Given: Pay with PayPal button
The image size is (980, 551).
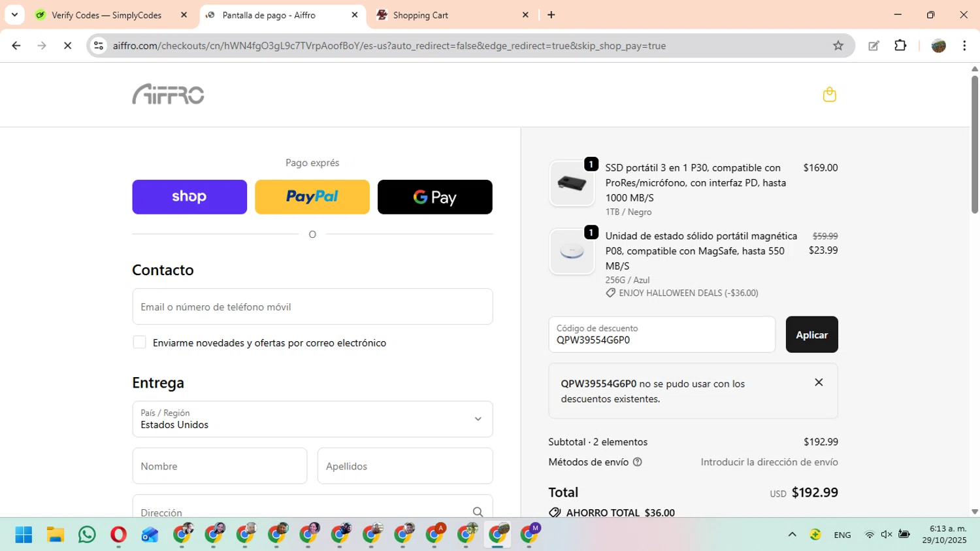Looking at the screenshot, I should pos(312,197).
